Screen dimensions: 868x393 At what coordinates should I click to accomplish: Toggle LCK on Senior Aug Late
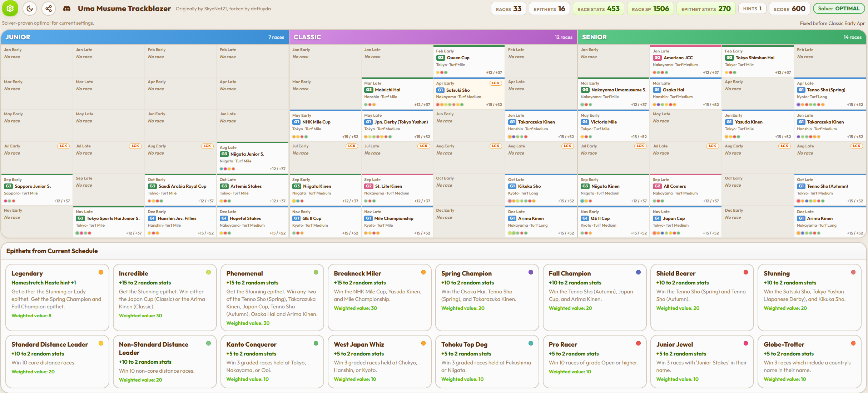coord(857,146)
